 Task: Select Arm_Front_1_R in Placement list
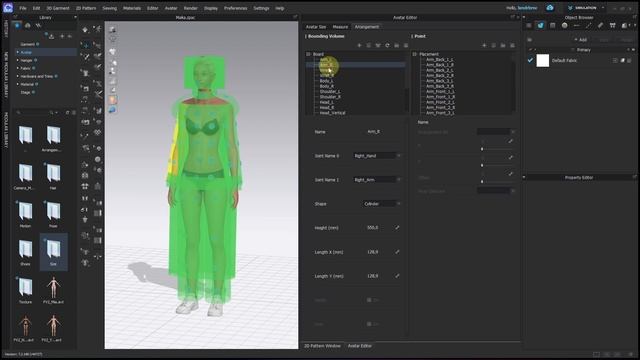coord(440,97)
